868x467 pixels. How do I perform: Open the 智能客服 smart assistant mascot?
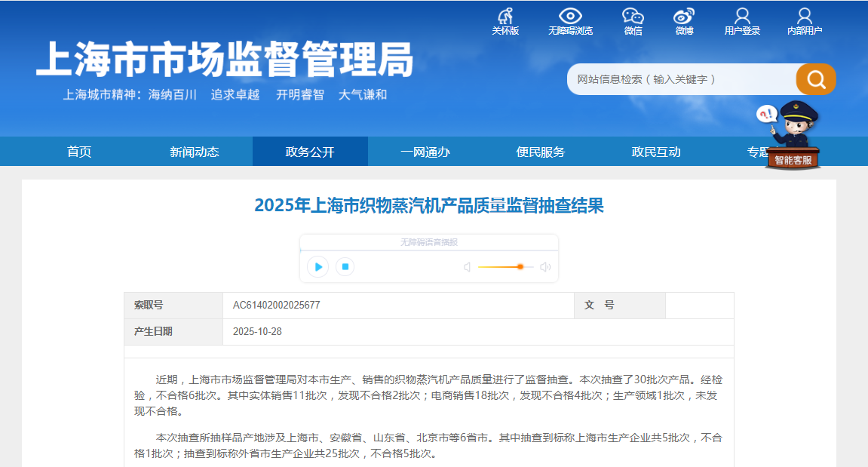791,136
